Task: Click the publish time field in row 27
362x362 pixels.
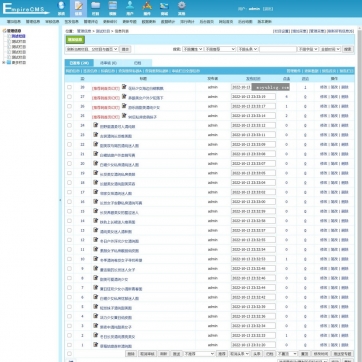Action: [x=253, y=97]
